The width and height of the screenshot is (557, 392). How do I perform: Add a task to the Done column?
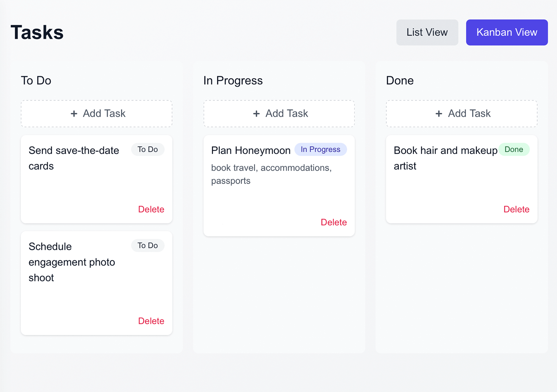462,114
